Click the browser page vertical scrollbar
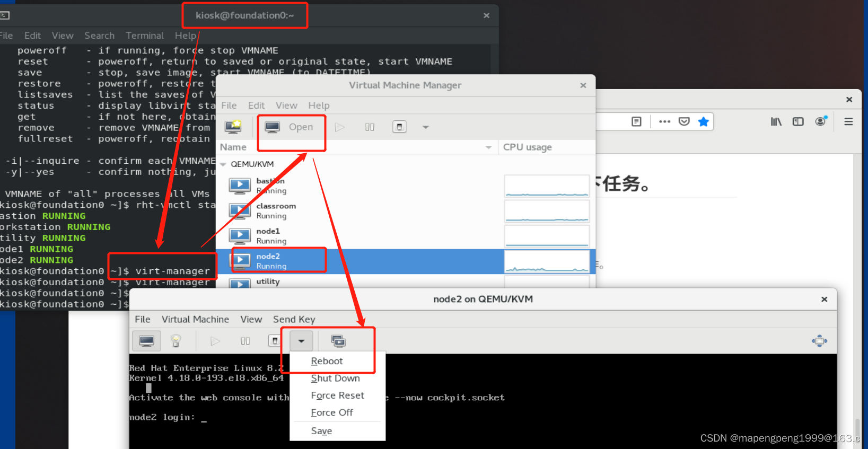The width and height of the screenshot is (868, 449). 857,301
